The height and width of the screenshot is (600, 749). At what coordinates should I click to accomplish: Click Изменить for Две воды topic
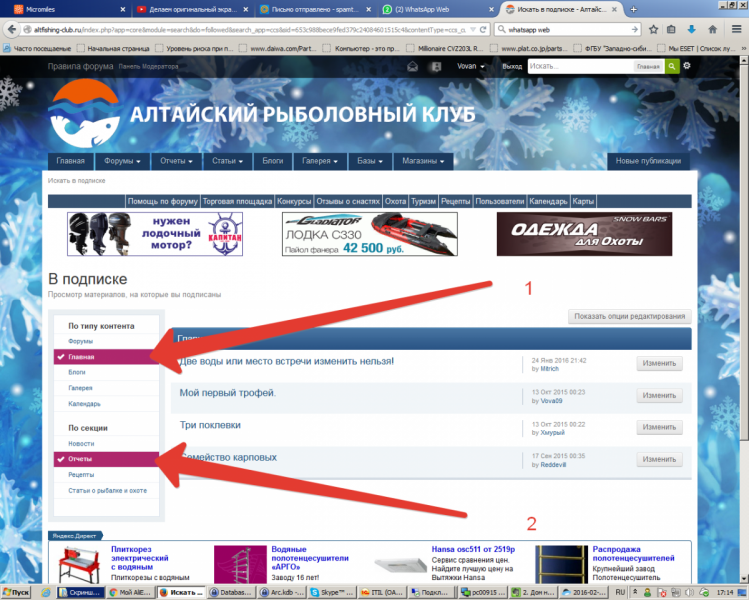(x=659, y=364)
